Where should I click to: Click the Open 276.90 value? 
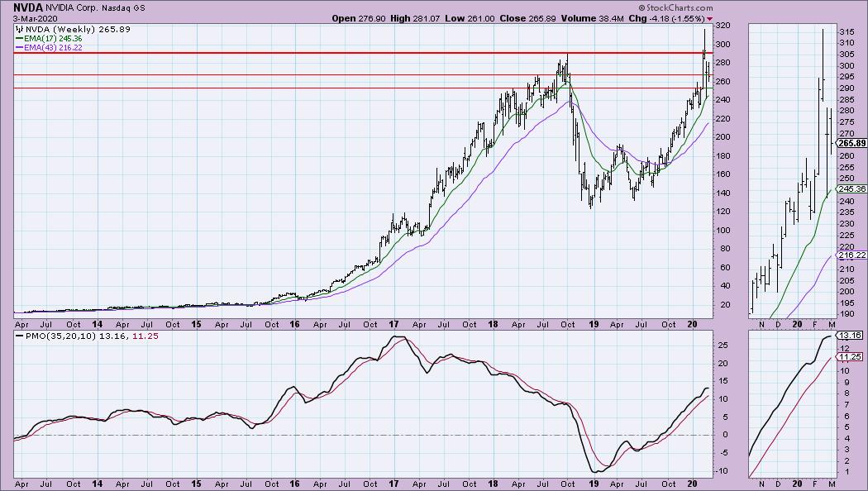click(x=359, y=18)
